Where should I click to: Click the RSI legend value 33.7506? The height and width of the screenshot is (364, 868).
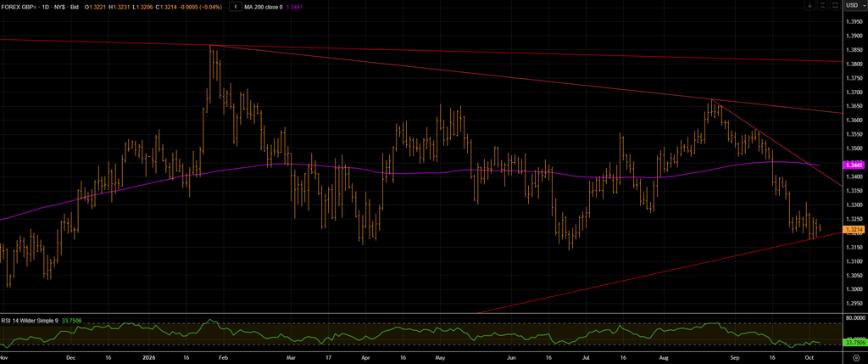click(x=71, y=320)
